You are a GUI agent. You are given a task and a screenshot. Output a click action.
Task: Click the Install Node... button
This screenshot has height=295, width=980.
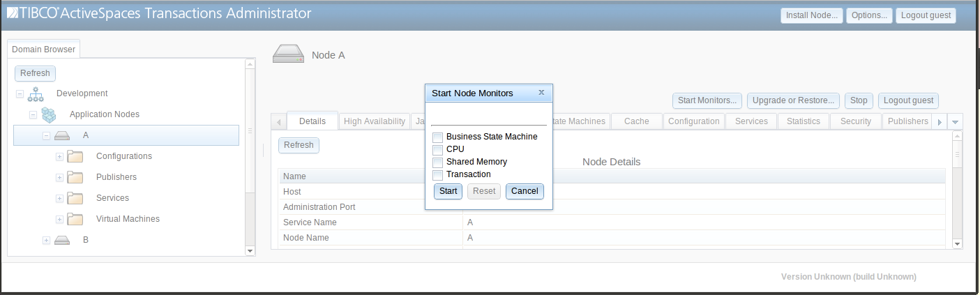812,15
